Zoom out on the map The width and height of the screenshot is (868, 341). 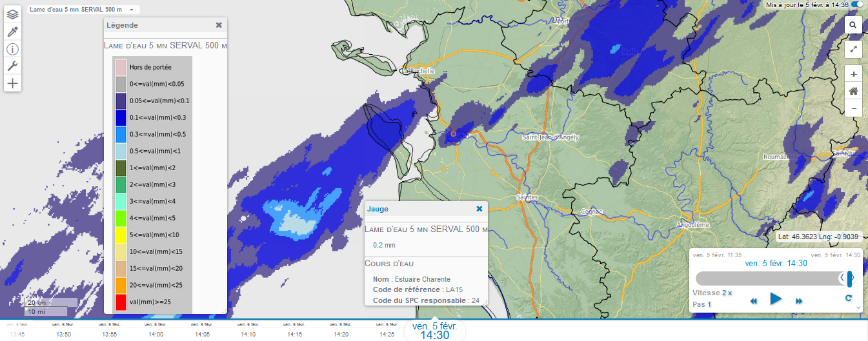(853, 108)
